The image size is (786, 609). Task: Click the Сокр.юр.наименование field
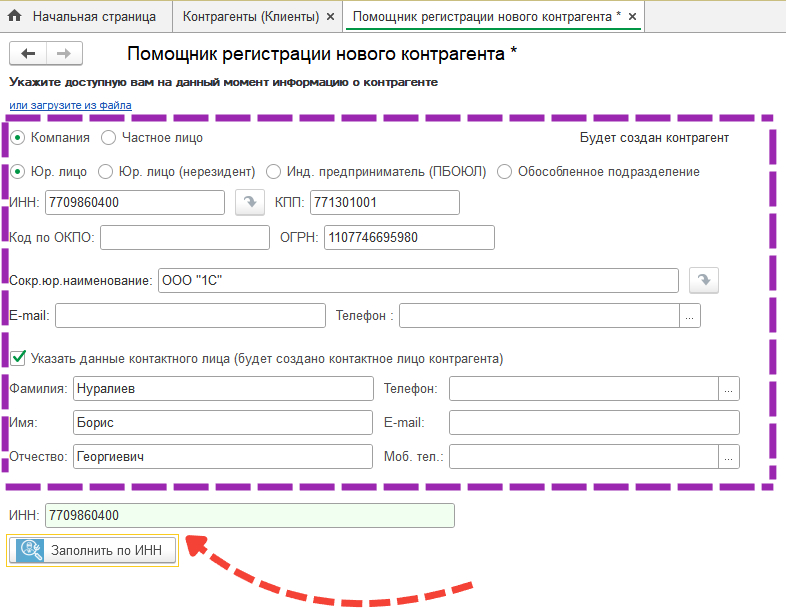pyautogui.click(x=418, y=280)
